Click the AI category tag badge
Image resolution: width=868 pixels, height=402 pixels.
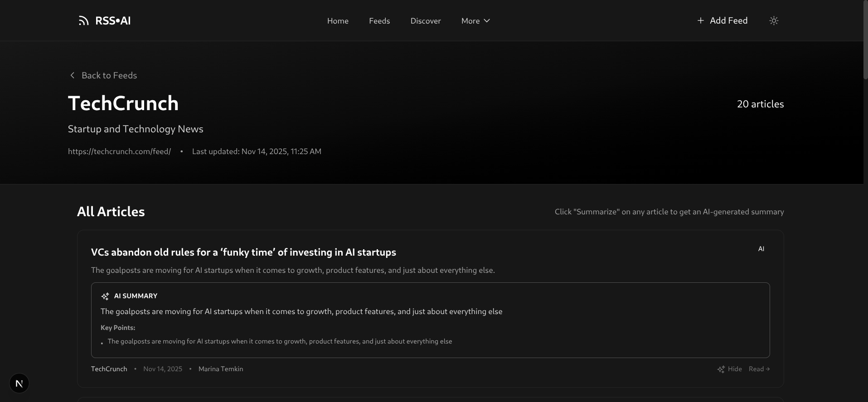[761, 249]
